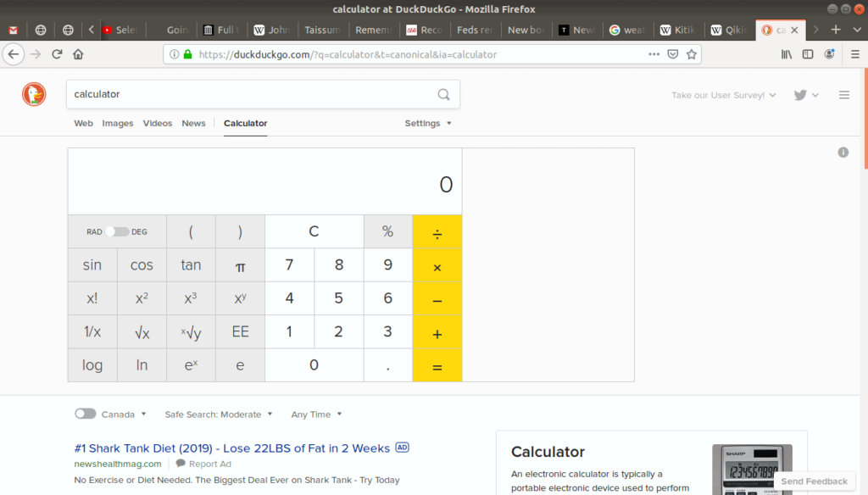Open Firefox main menu
This screenshot has height=495, width=868.
(x=854, y=54)
